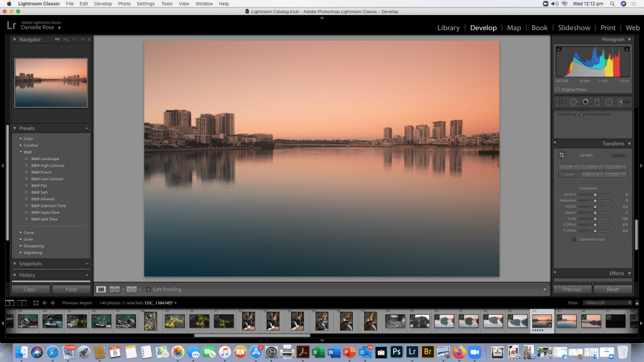Open Grid view icon above filmstrip
644x362 pixels.
pyautogui.click(x=36, y=303)
